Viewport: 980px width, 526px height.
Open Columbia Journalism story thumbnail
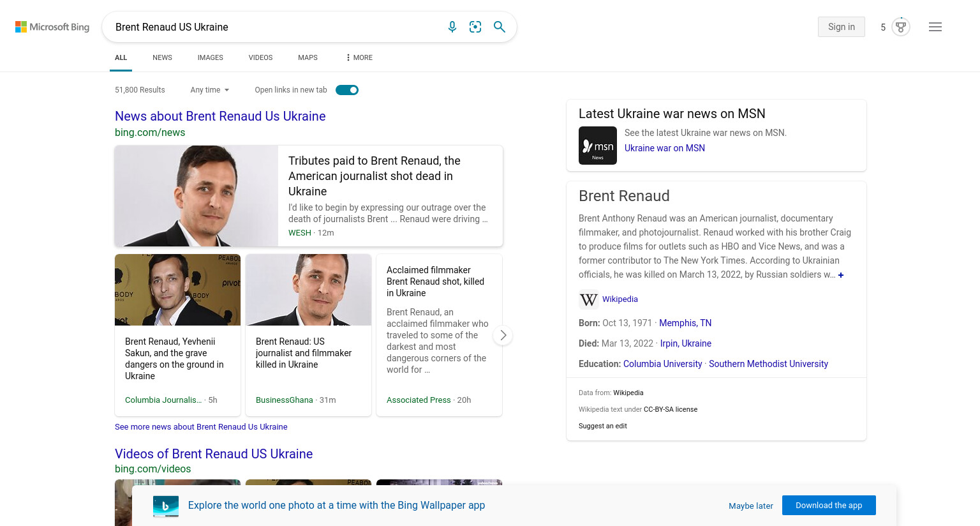pos(177,290)
